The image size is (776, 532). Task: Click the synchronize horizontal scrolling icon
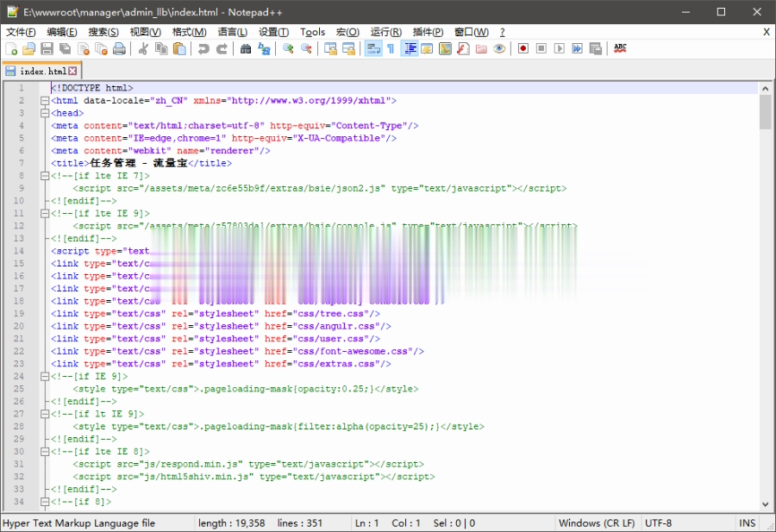pyautogui.click(x=348, y=48)
